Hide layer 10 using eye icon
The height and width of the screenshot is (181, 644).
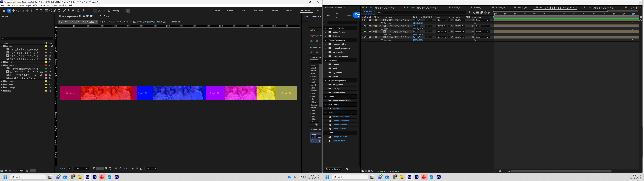362,26
